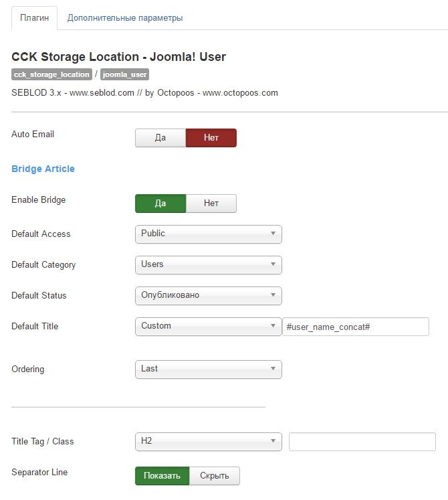Select Скрыть for Separator Line
Screen dimensions: 448x500
tap(215, 476)
